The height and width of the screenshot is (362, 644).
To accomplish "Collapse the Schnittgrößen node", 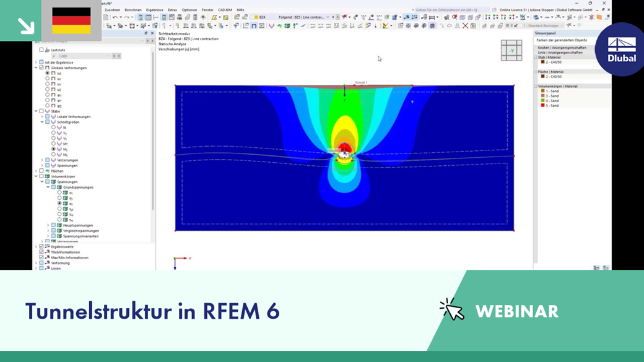I will point(42,122).
